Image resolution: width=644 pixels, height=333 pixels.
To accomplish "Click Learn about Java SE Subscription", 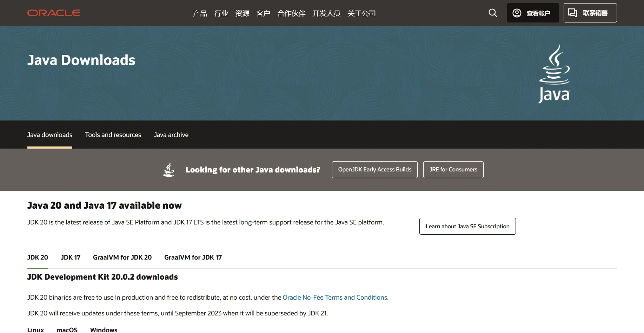I will [x=467, y=226].
